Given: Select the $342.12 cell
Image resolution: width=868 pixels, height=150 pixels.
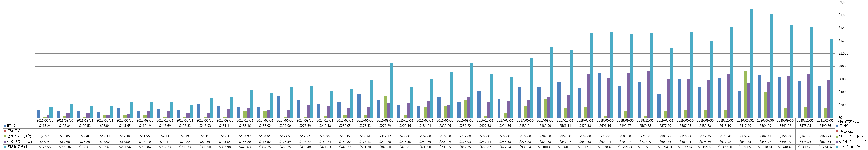Looking at the screenshot, I should [x=385, y=137].
